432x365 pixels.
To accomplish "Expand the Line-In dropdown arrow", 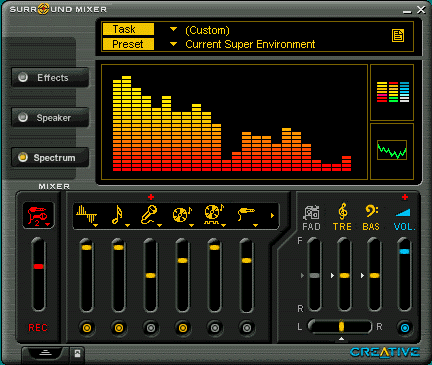I will 256,226.
